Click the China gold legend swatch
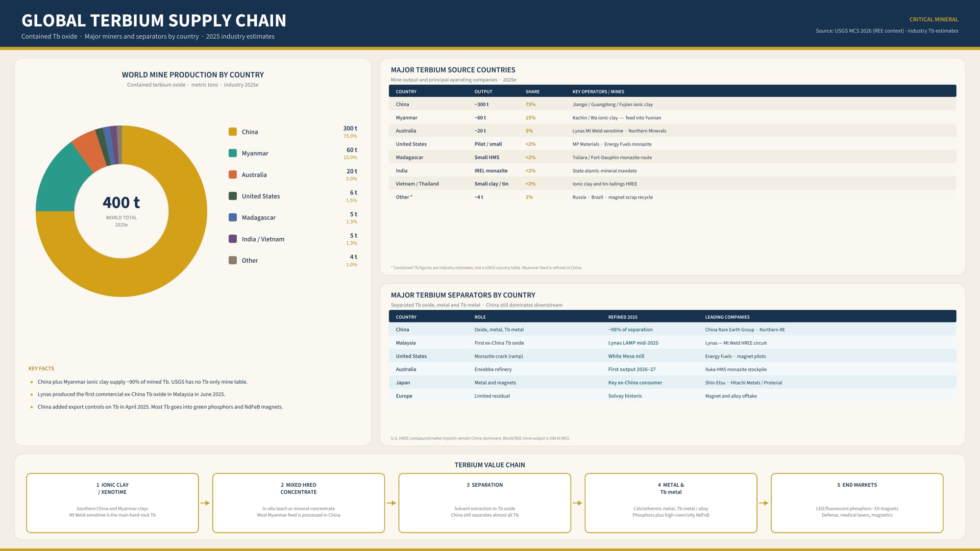 point(233,132)
